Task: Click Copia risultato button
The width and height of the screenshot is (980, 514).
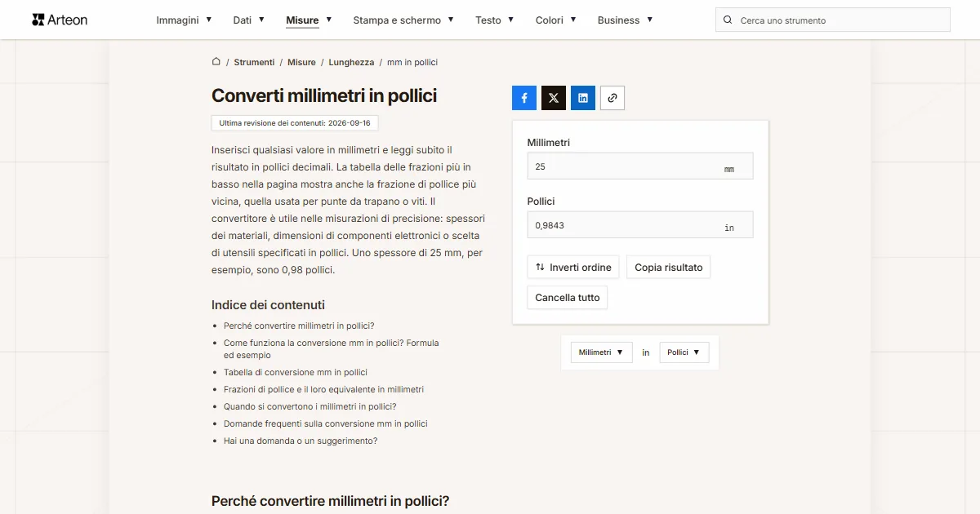Action: point(668,268)
